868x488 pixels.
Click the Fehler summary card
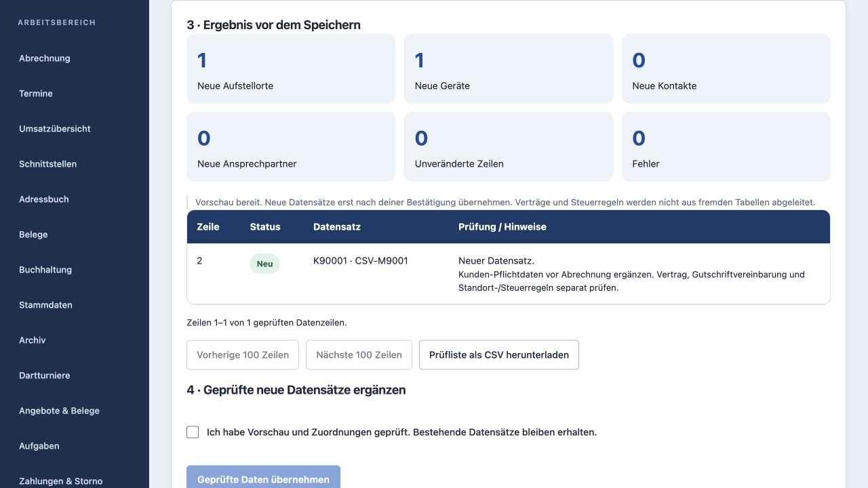click(x=726, y=146)
